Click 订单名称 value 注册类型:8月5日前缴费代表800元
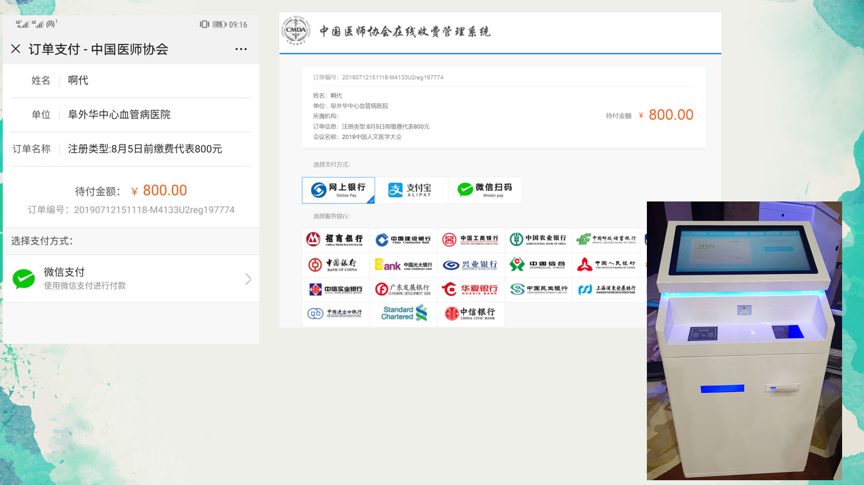The width and height of the screenshot is (864, 485). point(145,149)
